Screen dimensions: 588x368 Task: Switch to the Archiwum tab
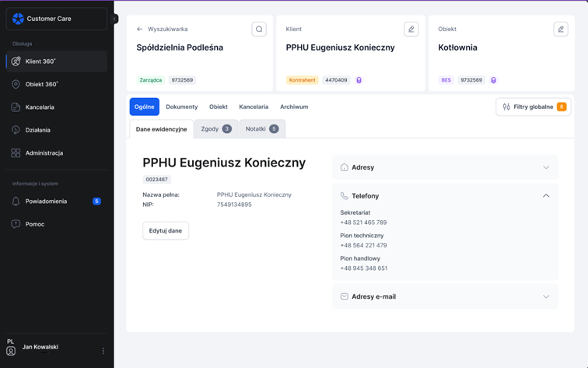[294, 107]
